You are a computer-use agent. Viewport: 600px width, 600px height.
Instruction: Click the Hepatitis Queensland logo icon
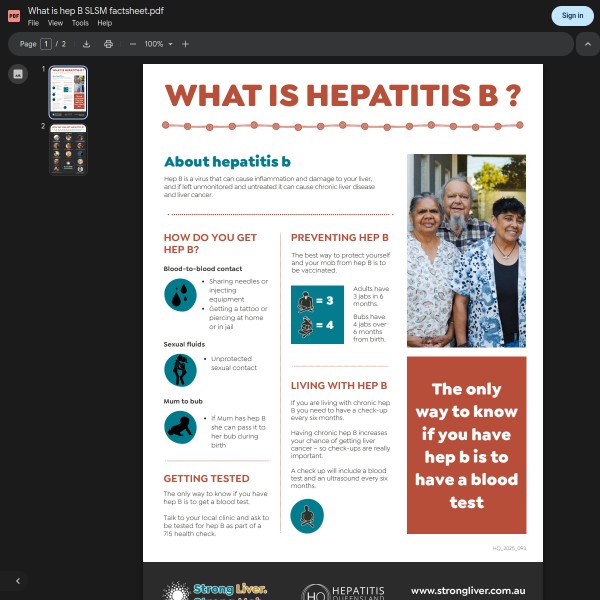coord(316,592)
